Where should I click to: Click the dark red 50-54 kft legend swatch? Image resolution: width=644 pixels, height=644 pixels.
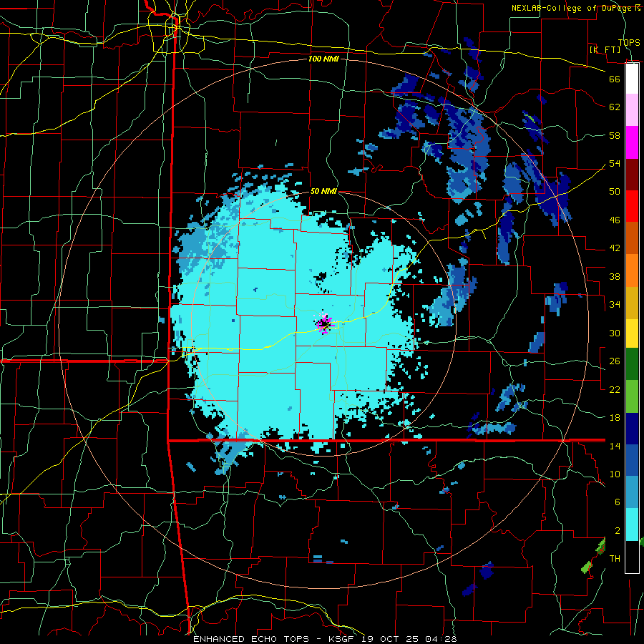(x=632, y=174)
